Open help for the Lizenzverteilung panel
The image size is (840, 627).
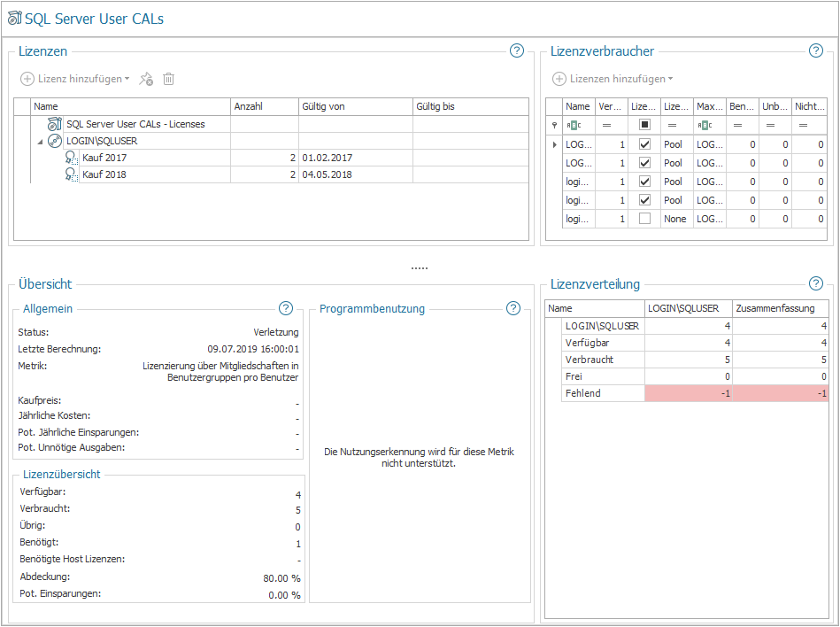(815, 283)
